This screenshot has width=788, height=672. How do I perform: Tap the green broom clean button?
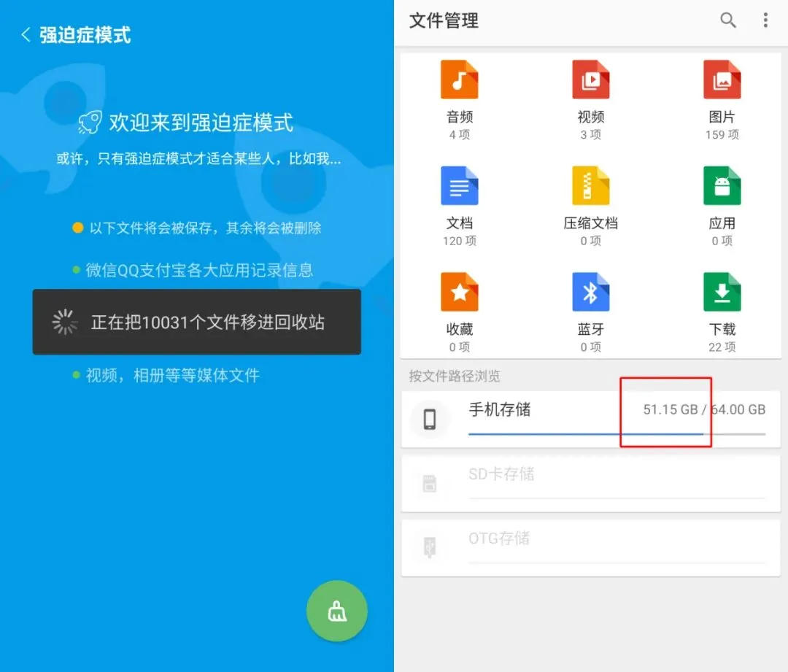coord(337,611)
